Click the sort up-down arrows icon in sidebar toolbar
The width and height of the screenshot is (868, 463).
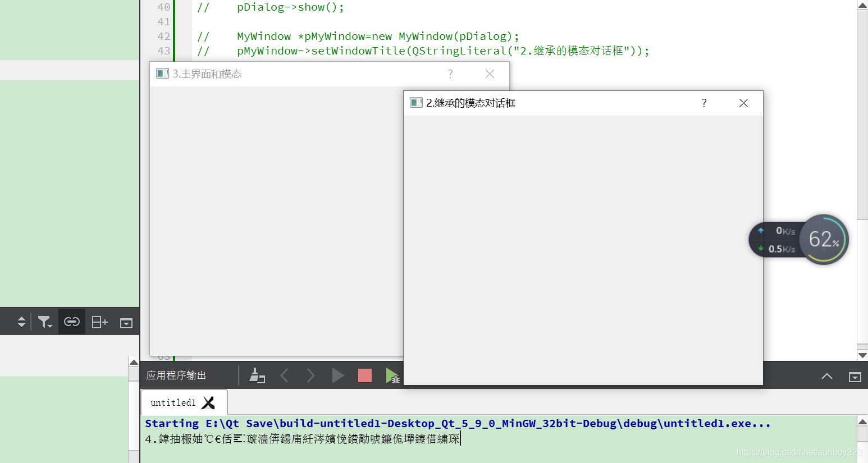click(x=21, y=322)
